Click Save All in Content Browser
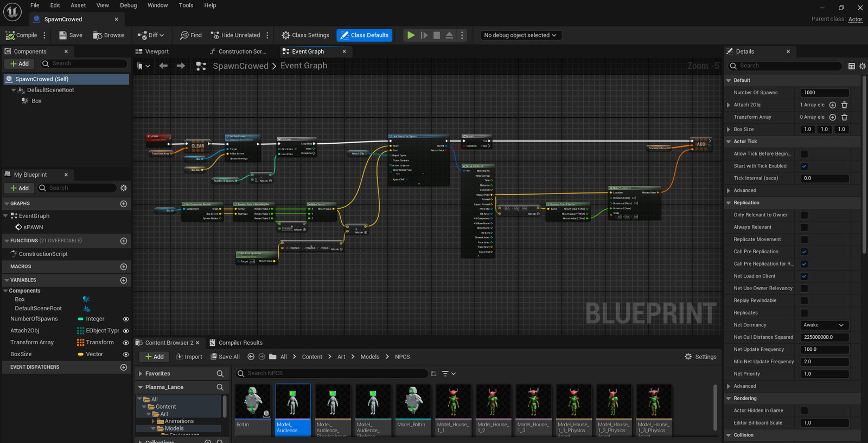This screenshot has width=868, height=443. pos(225,357)
